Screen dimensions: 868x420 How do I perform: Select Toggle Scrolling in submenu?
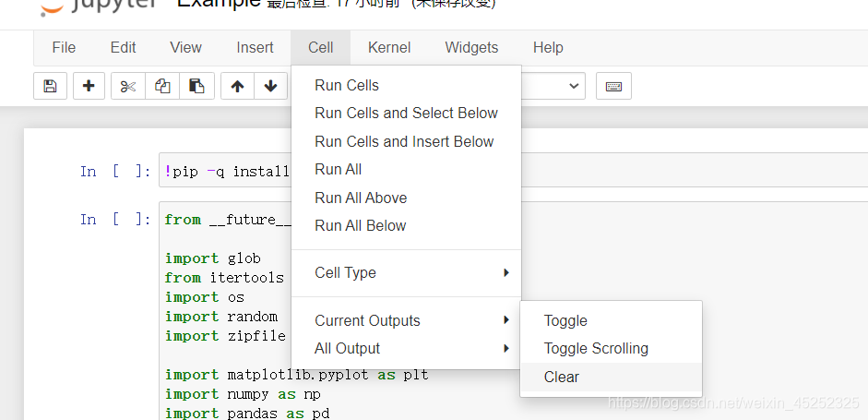point(612,349)
